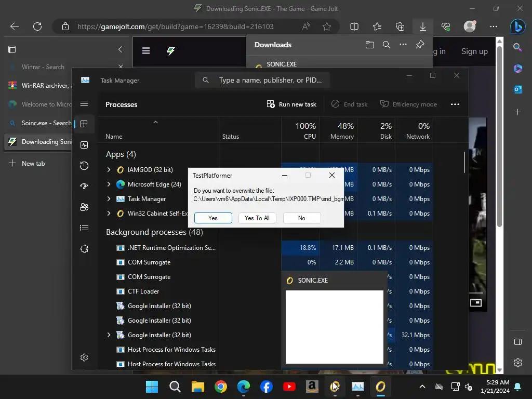Select the Processes page icon in sidebar
Image resolution: width=532 pixels, height=399 pixels.
tap(84, 124)
